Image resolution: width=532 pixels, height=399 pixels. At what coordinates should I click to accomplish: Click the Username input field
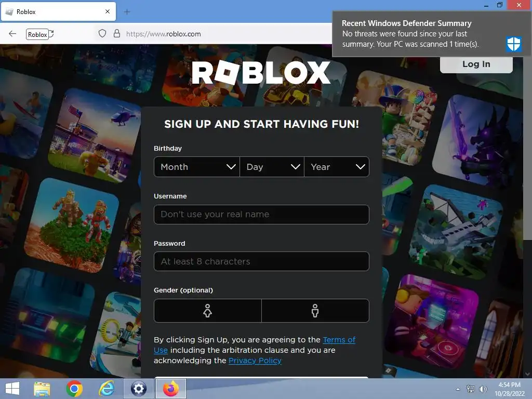[x=261, y=215]
